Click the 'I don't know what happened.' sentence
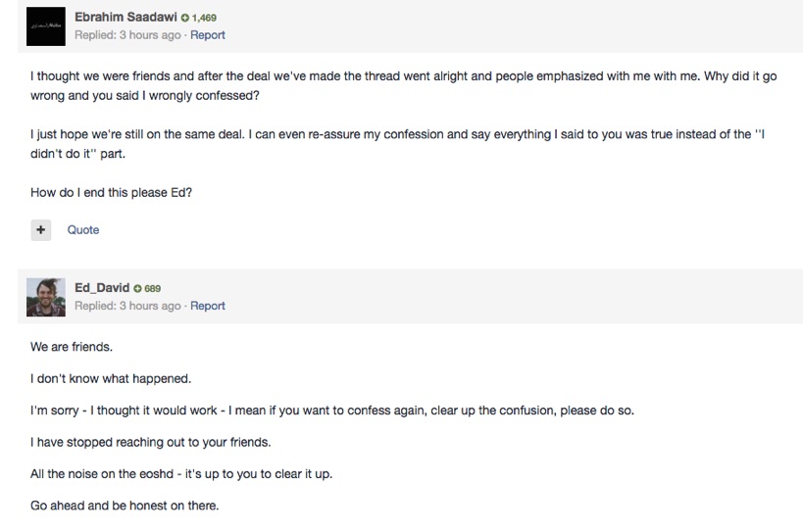 [x=111, y=378]
